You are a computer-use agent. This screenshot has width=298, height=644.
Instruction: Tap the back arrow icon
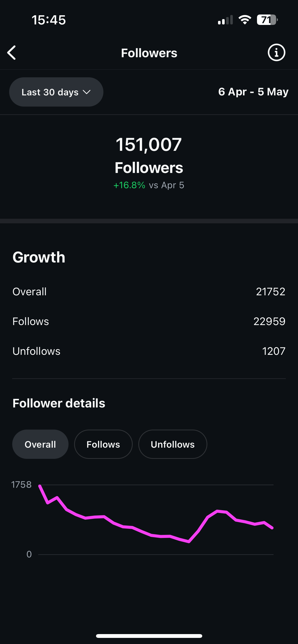12,53
